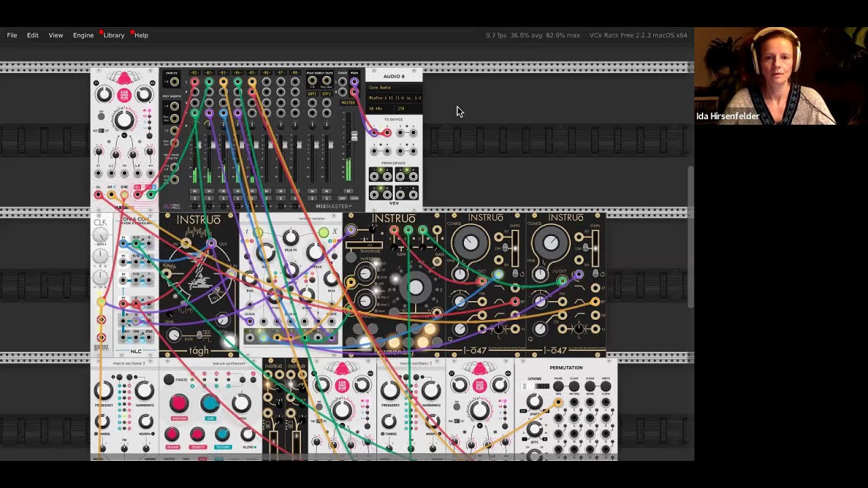
Task: Mute track 01 in MixMaster
Action: click(195, 191)
